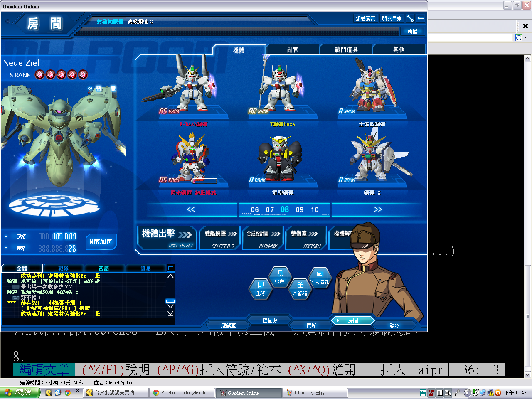Open the 商城 shop
Screen dimensions: 532x399
[311, 325]
